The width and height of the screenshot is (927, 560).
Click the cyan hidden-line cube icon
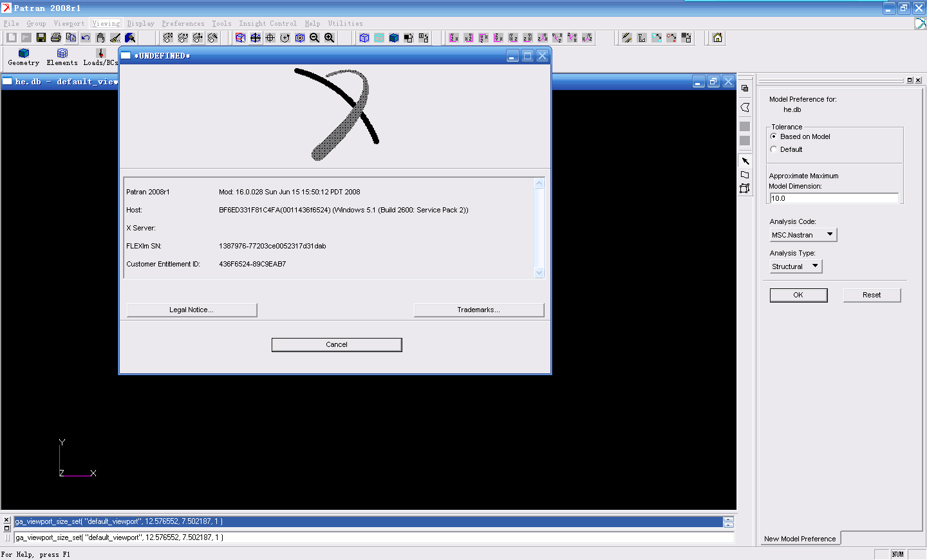click(379, 38)
